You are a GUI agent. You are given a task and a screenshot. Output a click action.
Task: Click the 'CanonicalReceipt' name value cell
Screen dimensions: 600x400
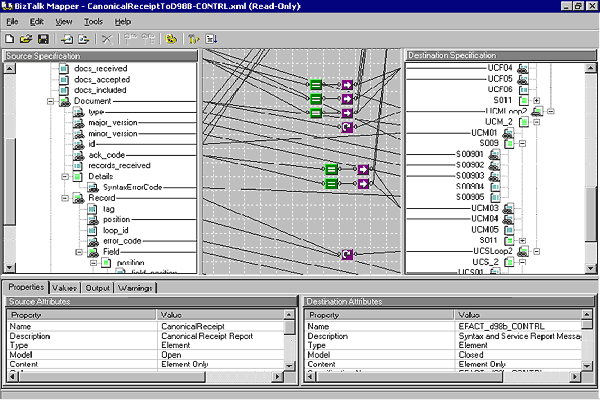point(221,327)
